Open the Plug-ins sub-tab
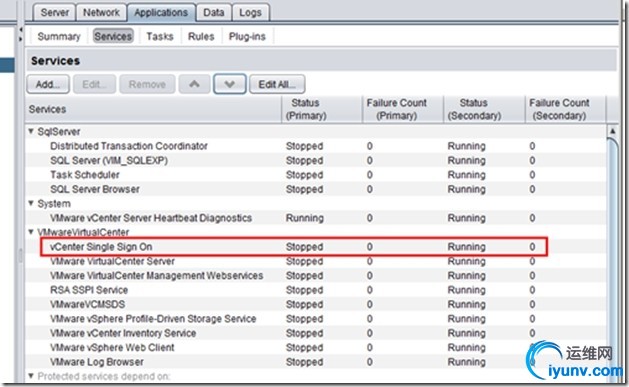Screen dimensions: 629x387 247,36
